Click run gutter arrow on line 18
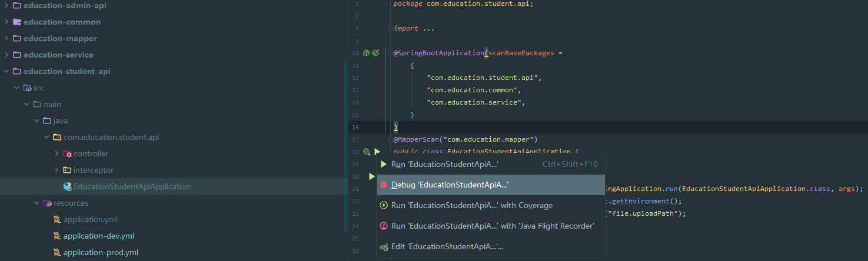 pos(377,152)
